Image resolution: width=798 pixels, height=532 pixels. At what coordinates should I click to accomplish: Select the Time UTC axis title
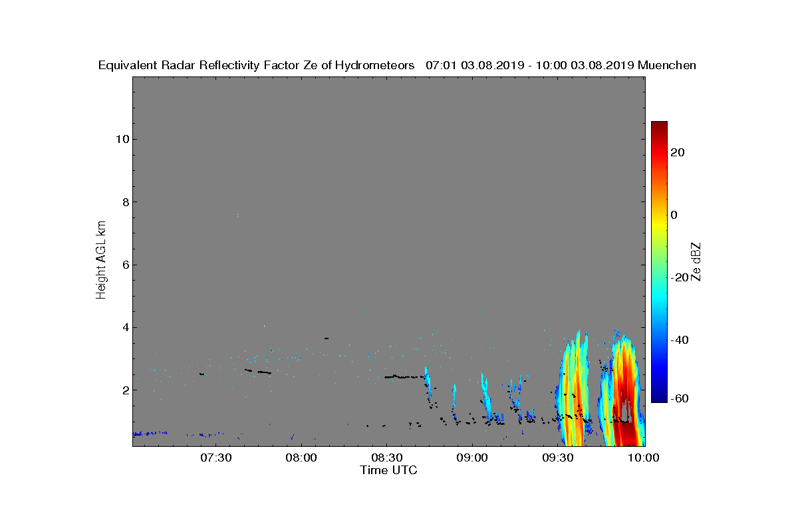click(389, 470)
